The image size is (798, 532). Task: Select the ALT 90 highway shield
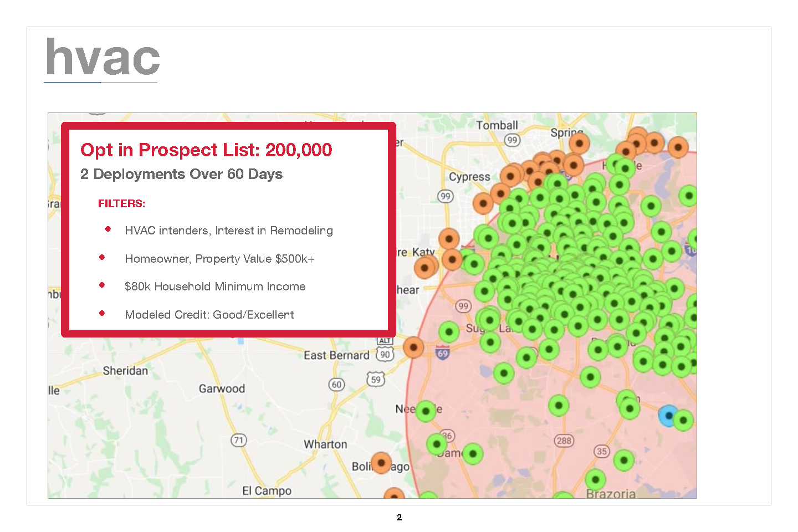coord(385,350)
